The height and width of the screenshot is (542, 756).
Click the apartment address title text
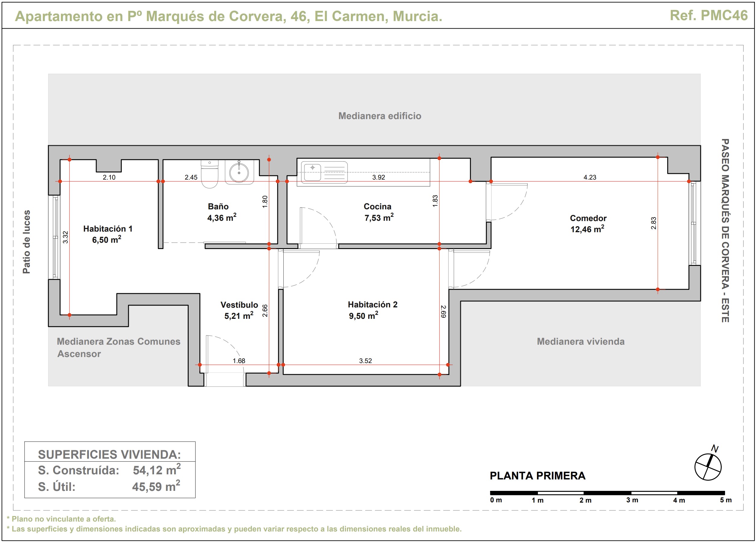(229, 16)
